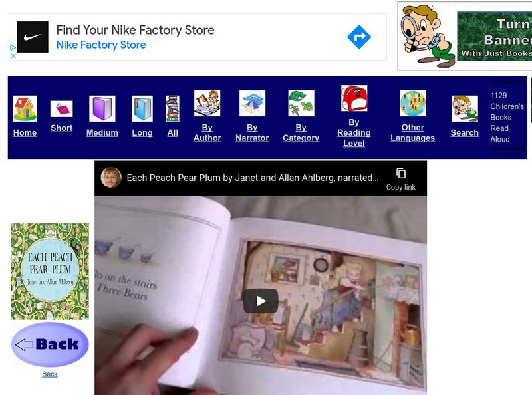
Task: Choose the Long blue book icon
Action: pyautogui.click(x=142, y=108)
